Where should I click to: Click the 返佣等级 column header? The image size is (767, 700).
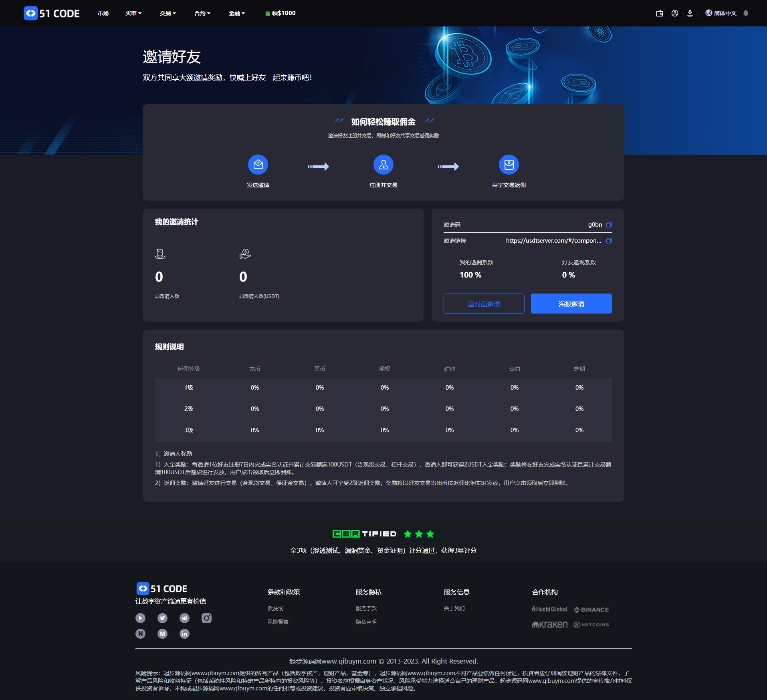click(189, 369)
